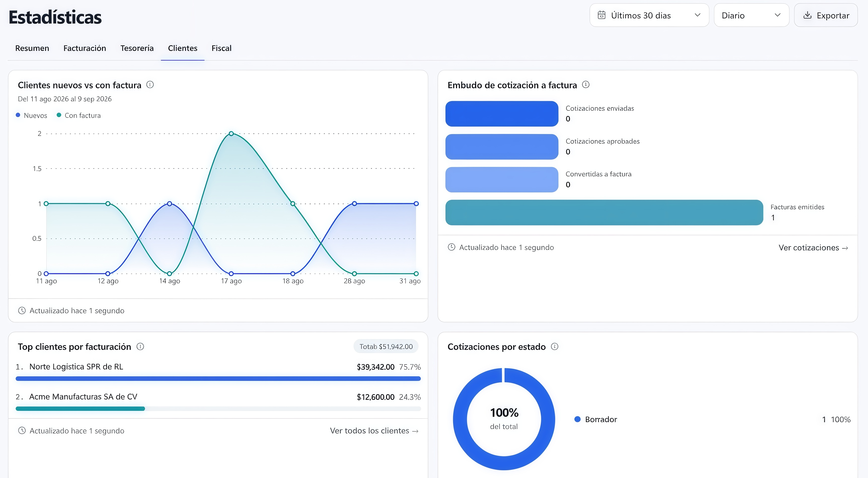Viewport: 868px width, 478px height.
Task: Click the Del 11 ago 2026 al 9 sep 2026 text
Action: coord(65,99)
